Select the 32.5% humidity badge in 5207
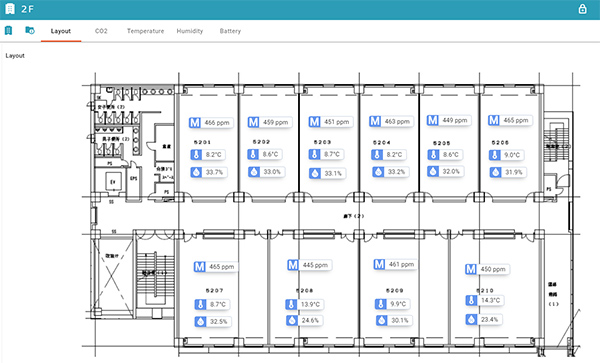 pos(218,321)
